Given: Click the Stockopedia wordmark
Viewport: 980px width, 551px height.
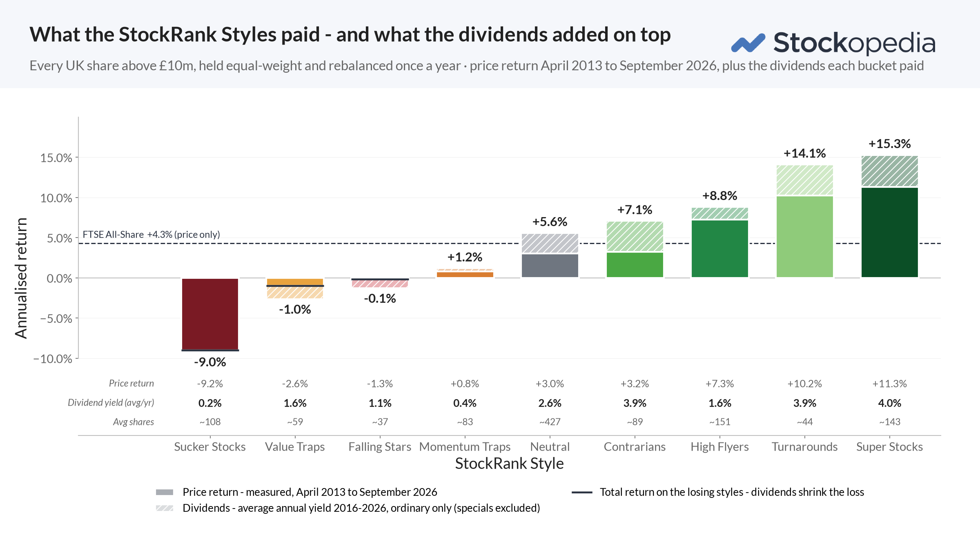Looking at the screenshot, I should pyautogui.click(x=854, y=43).
